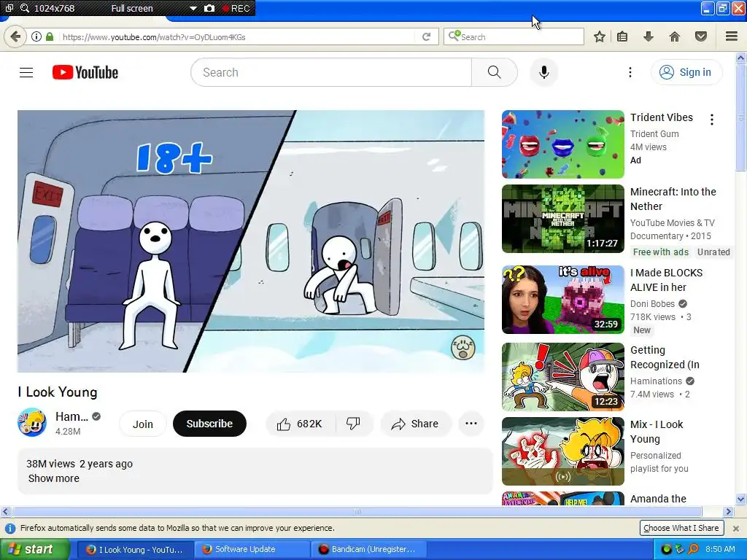Go back with Firefox back arrow
This screenshot has width=747, height=560.
pos(15,36)
